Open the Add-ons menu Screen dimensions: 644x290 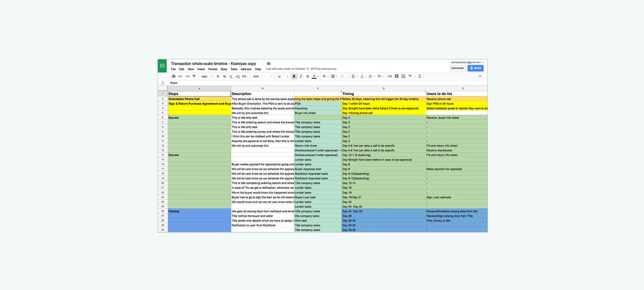(x=246, y=69)
